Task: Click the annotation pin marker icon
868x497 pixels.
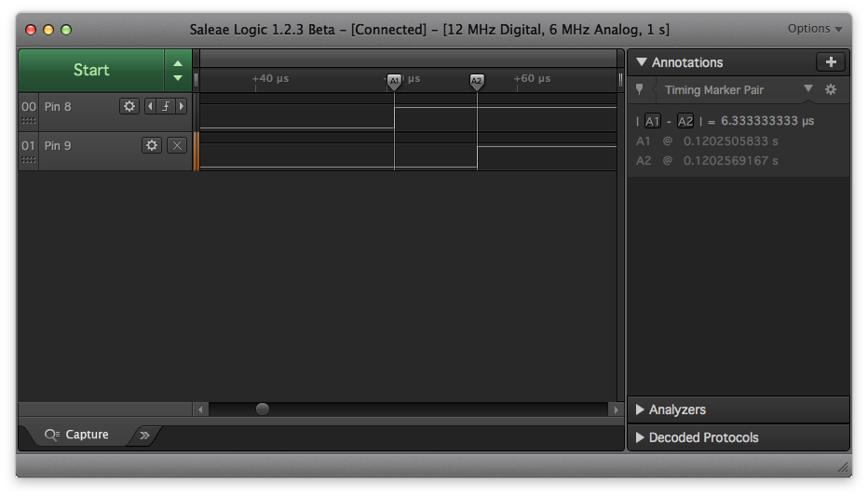Action: click(640, 89)
